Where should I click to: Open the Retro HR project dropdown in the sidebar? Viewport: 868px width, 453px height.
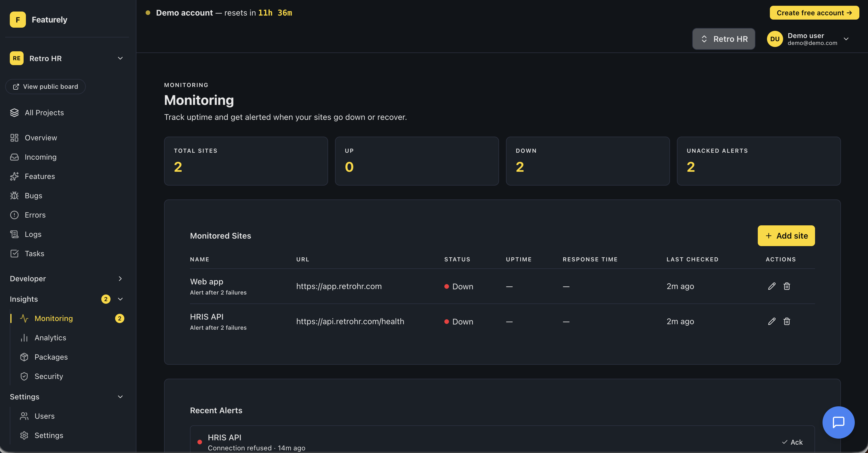pyautogui.click(x=67, y=58)
